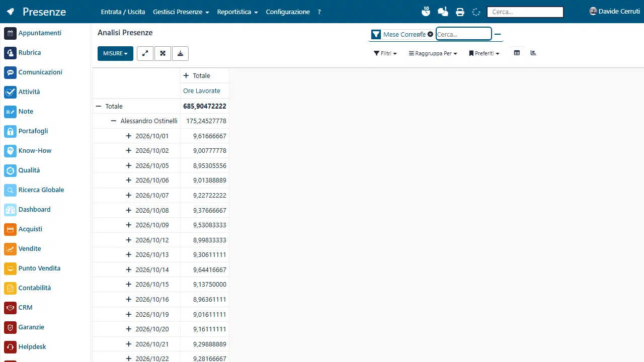Remove the Mese Corrente filter

(430, 34)
